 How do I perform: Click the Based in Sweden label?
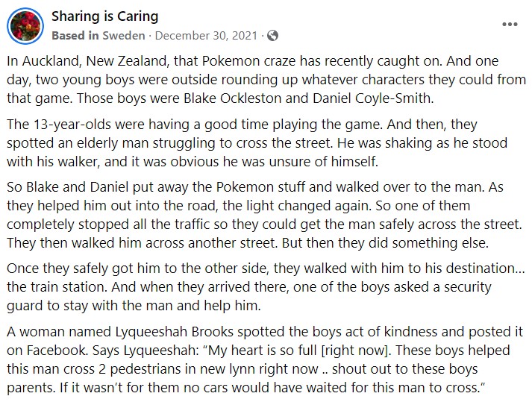pyautogui.click(x=98, y=36)
